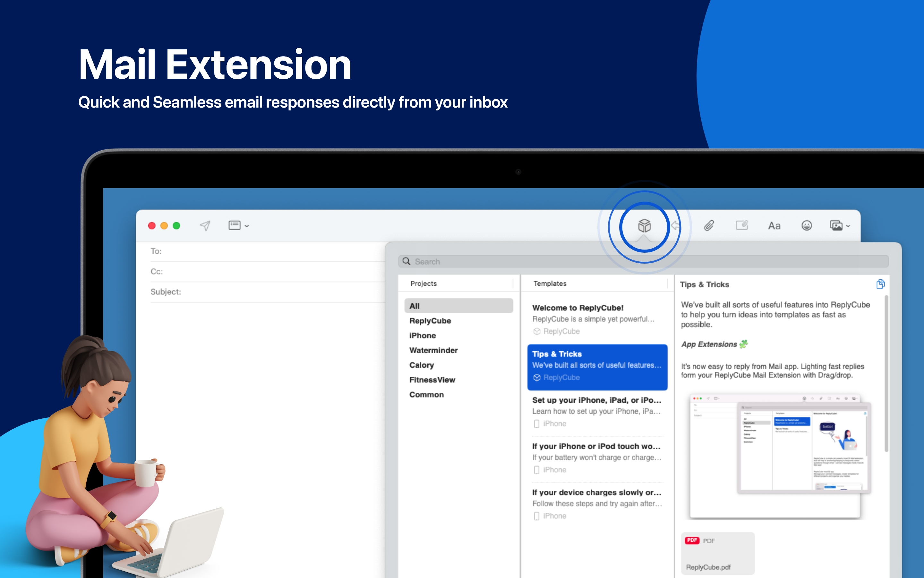The height and width of the screenshot is (578, 924).
Task: Open the ReplyCube cube extension icon
Action: tap(644, 225)
